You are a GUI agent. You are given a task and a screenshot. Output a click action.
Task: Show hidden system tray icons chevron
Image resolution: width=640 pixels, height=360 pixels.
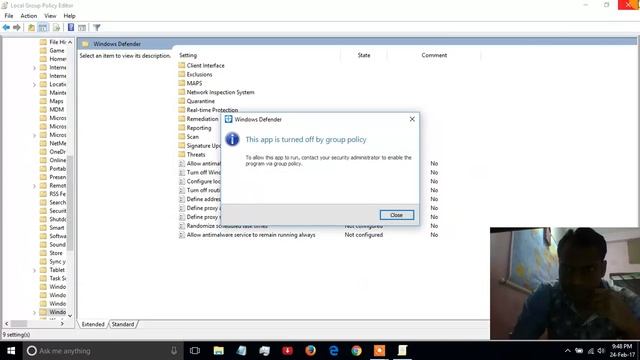567,351
